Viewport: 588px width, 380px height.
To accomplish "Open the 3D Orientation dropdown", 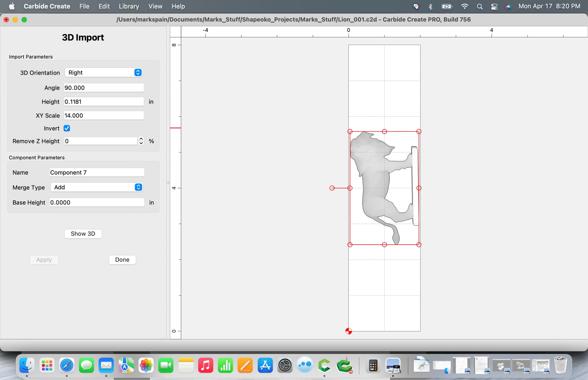I will point(104,73).
